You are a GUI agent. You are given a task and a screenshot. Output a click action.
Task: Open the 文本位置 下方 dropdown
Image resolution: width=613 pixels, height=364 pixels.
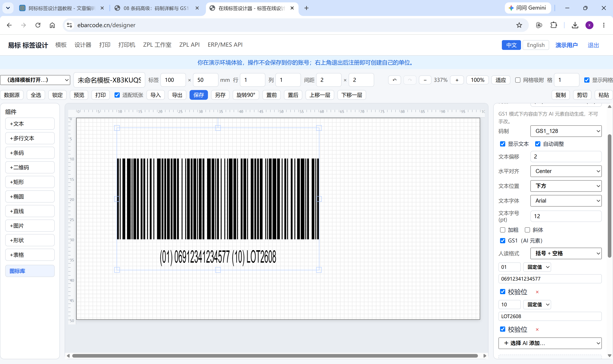click(x=566, y=186)
